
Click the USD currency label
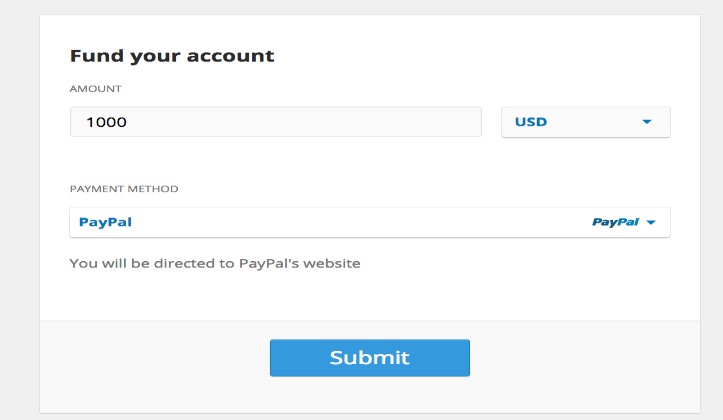point(531,122)
